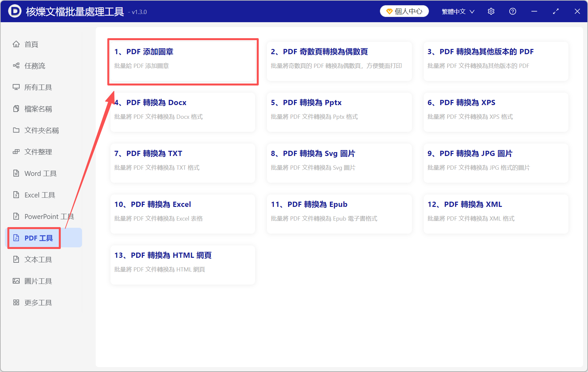
Task: Select the 圖片工具 sidebar icon
Action: click(x=38, y=281)
